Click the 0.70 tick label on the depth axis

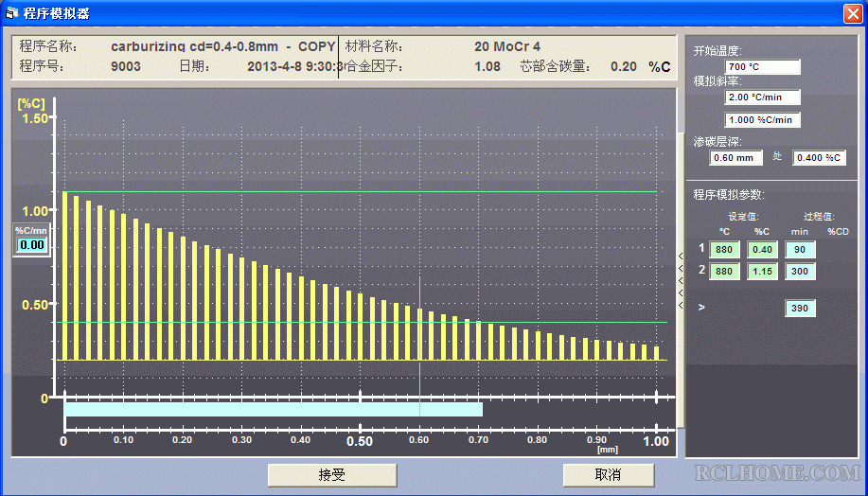478,440
